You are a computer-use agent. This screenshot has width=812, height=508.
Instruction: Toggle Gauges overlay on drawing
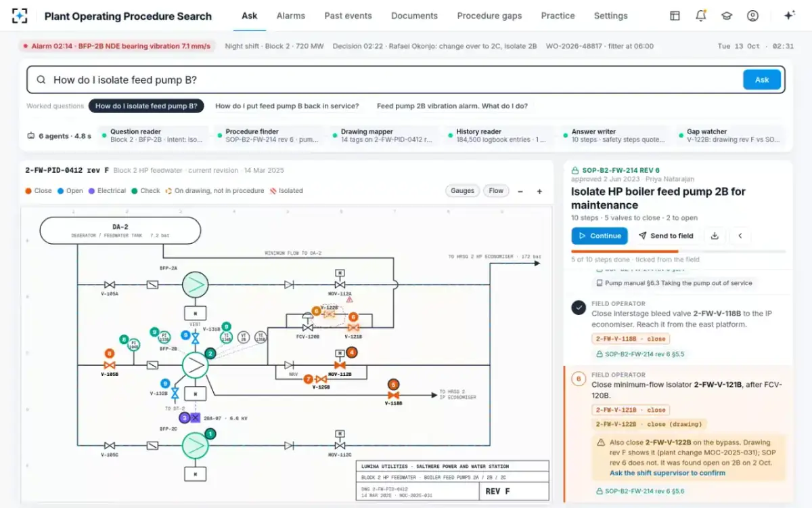point(462,191)
